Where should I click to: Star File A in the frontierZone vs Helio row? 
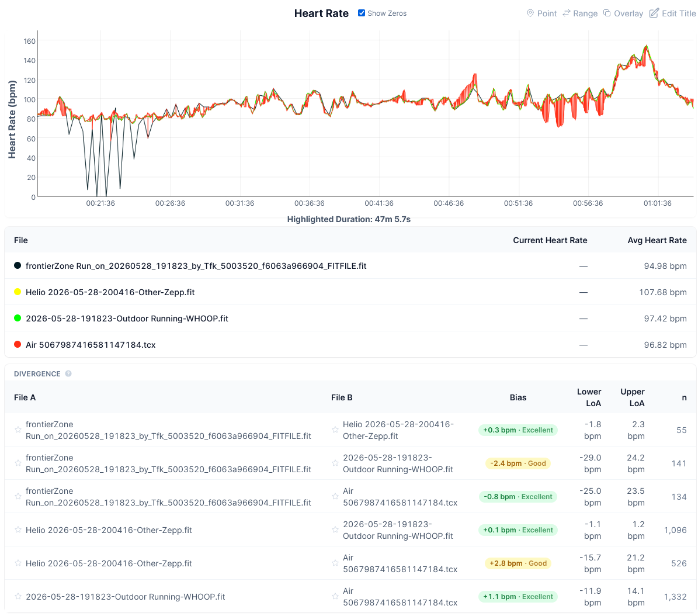coord(18,430)
